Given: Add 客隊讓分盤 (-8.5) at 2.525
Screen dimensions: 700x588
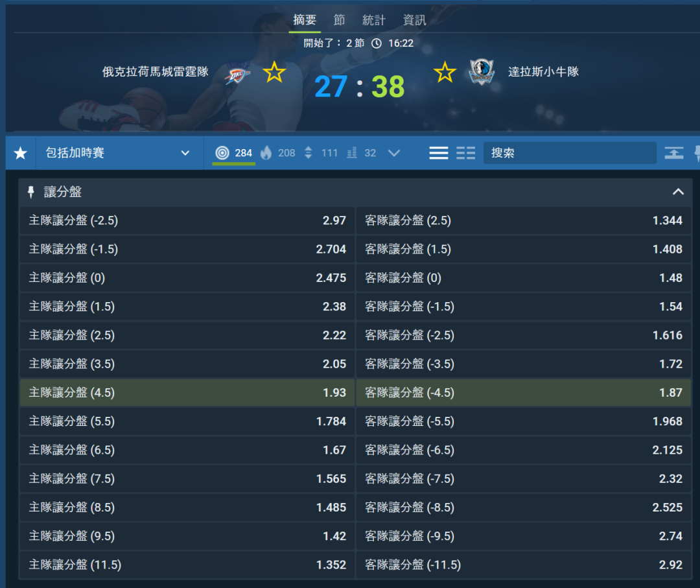Looking at the screenshot, I should (523, 507).
